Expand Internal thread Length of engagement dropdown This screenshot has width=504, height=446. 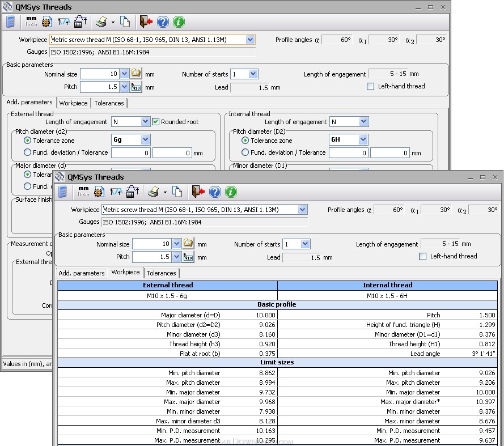(x=363, y=121)
